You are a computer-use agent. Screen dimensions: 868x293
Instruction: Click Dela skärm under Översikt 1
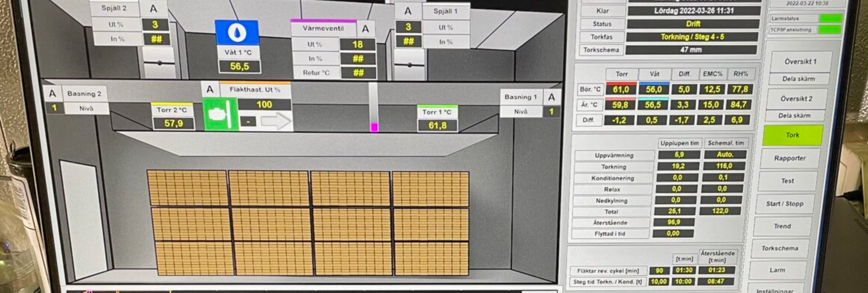click(x=799, y=79)
